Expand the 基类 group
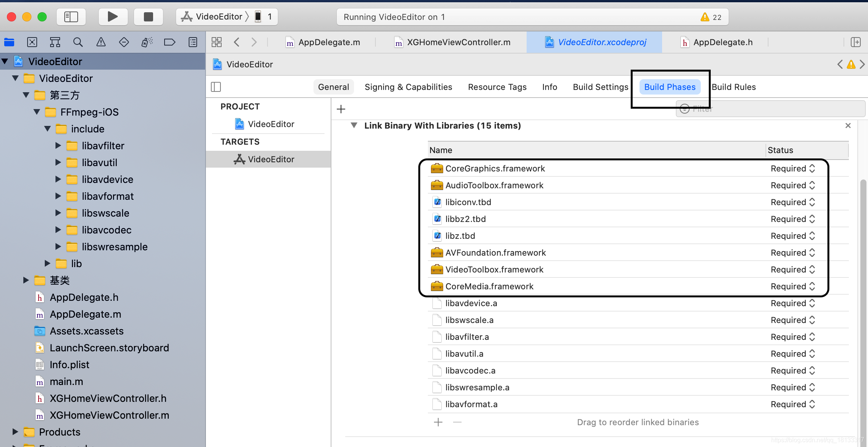The image size is (868, 447). pos(26,280)
